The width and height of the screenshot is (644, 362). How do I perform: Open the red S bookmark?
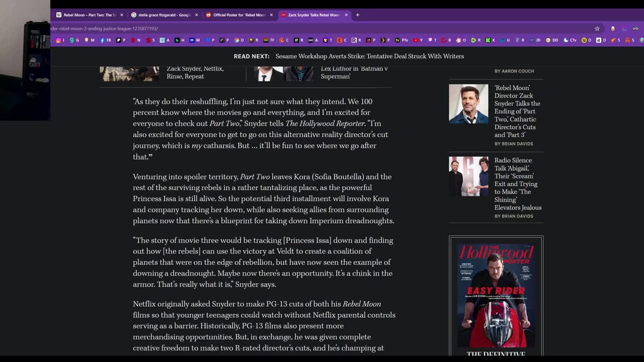(151, 40)
